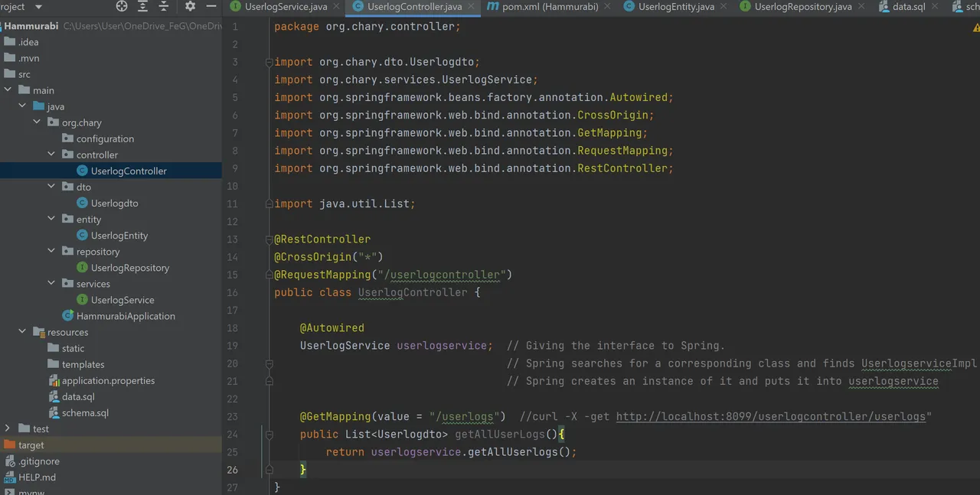Click the Collapse All icon in Project toolbar
Viewport: 980px width, 495px height.
point(164,6)
